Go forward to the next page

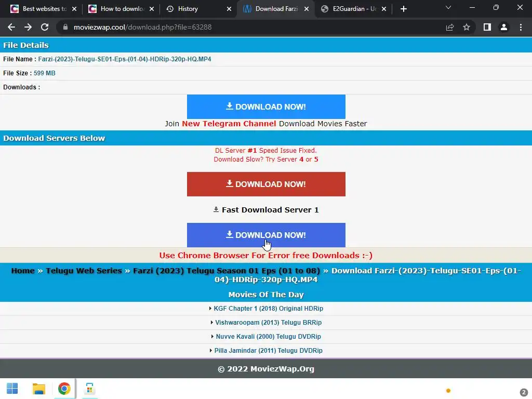[28, 27]
